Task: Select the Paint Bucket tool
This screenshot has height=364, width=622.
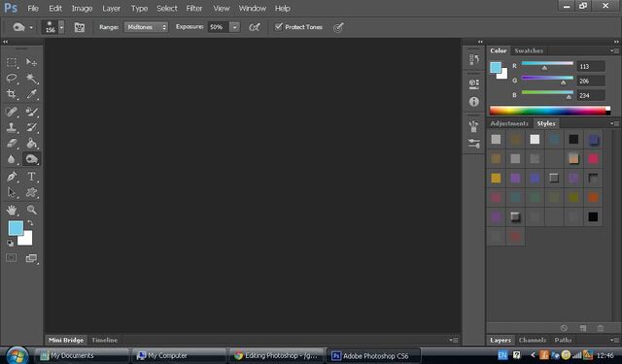Action: tap(31, 143)
